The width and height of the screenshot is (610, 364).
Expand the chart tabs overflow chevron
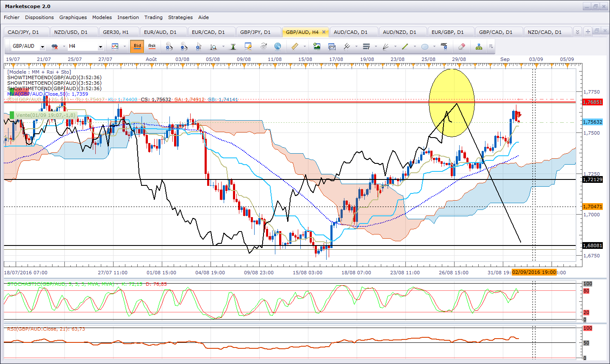pos(577,32)
